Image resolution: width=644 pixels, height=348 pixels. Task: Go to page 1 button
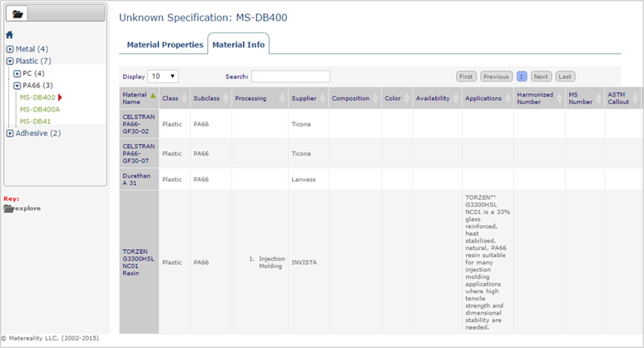click(522, 77)
